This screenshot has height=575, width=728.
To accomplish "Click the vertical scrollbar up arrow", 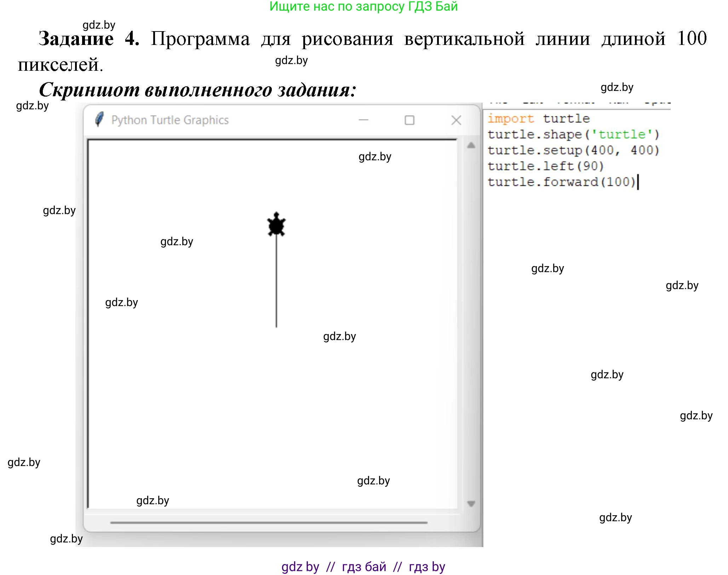I will pyautogui.click(x=471, y=145).
